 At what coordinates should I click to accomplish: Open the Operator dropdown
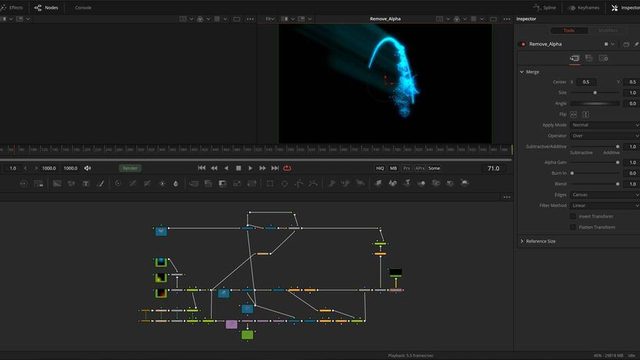604,136
